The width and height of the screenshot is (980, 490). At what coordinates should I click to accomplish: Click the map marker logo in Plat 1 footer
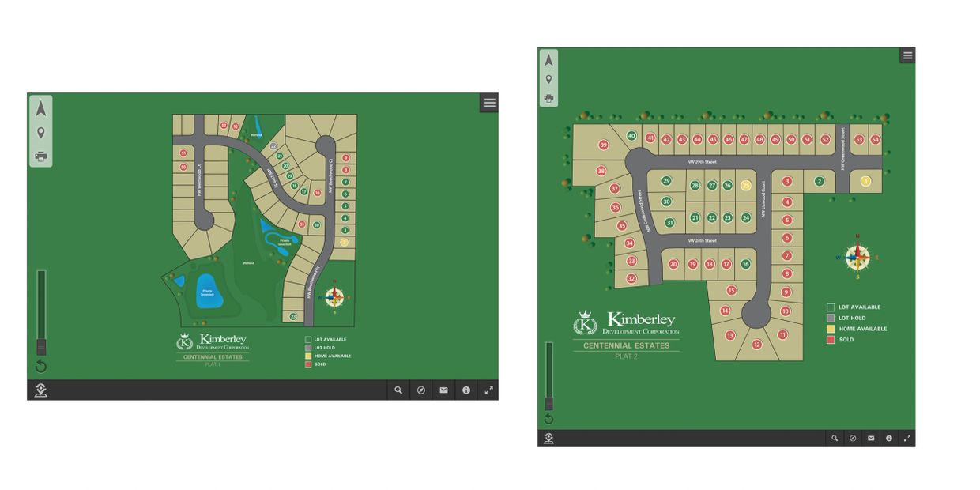click(x=41, y=390)
